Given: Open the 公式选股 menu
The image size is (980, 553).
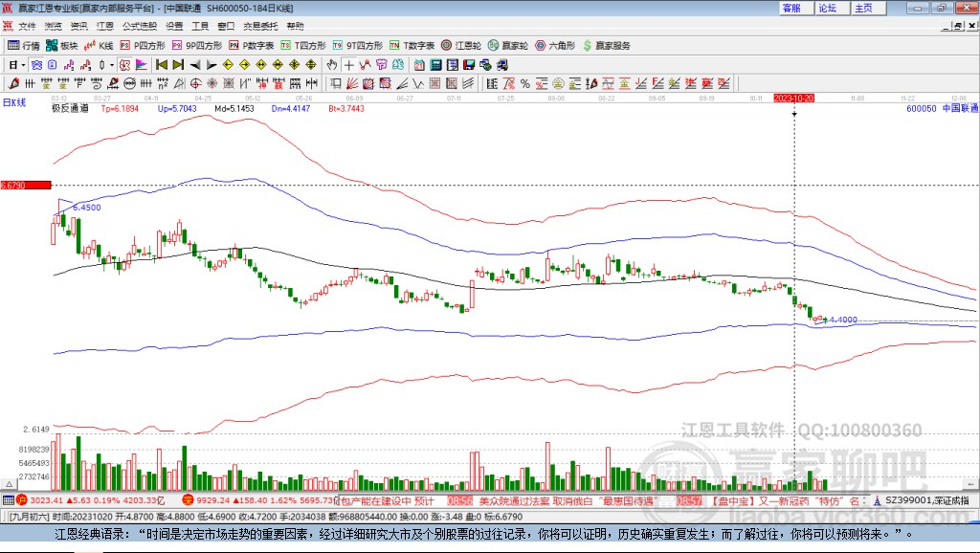Looking at the screenshot, I should tap(138, 26).
